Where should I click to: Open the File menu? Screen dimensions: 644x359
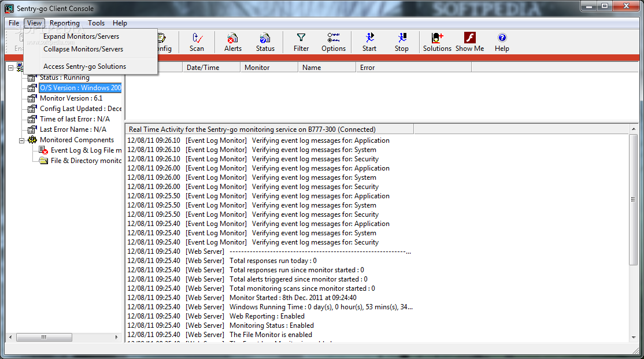tap(14, 23)
